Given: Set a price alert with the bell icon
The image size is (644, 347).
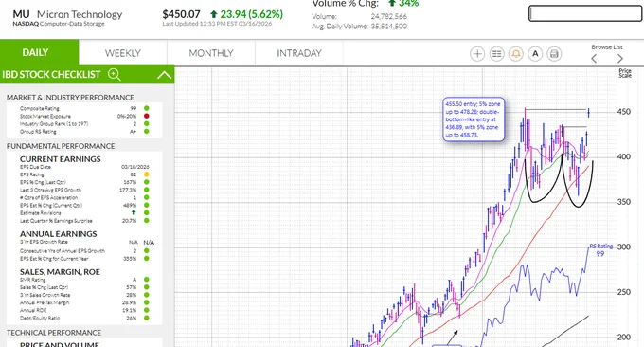Looking at the screenshot, I should point(516,54).
